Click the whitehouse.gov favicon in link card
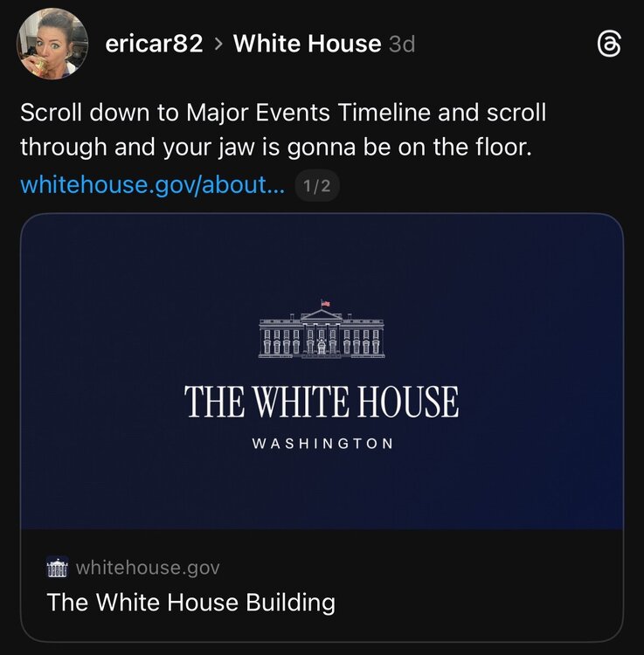Screen dimensions: 644x655 (58, 567)
